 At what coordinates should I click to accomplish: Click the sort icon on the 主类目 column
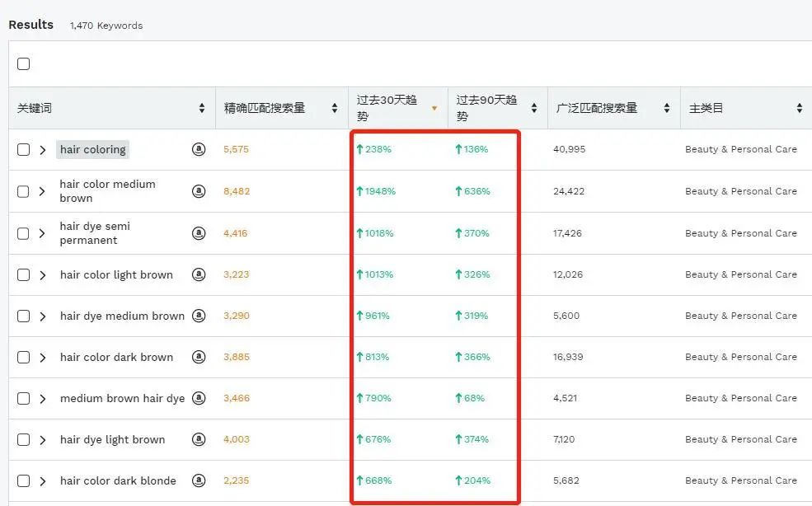tap(799, 107)
